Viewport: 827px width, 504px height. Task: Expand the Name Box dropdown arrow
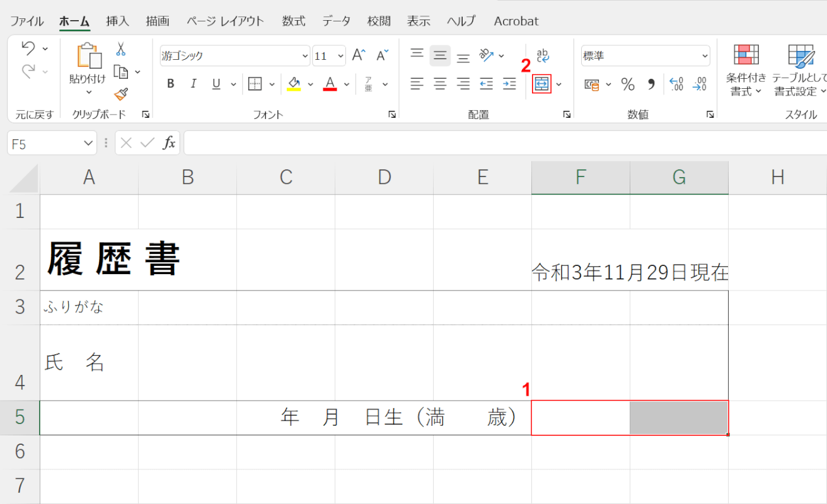pyautogui.click(x=88, y=143)
